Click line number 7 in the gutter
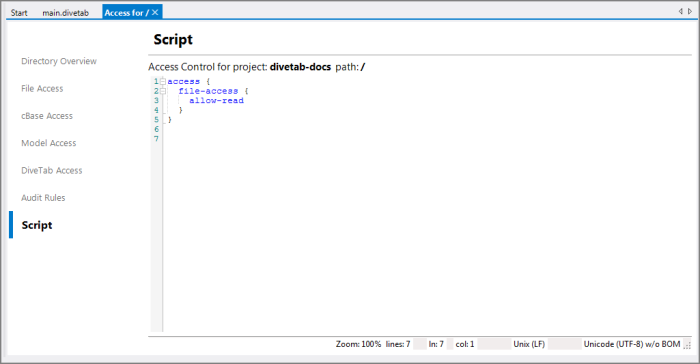Screen dimensions: 700x364 coord(156,139)
